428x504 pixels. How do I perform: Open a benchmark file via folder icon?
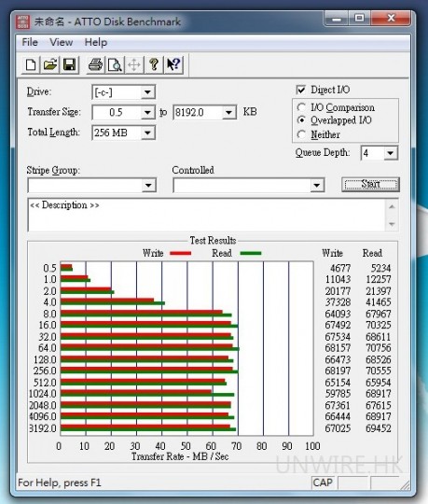click(x=50, y=65)
